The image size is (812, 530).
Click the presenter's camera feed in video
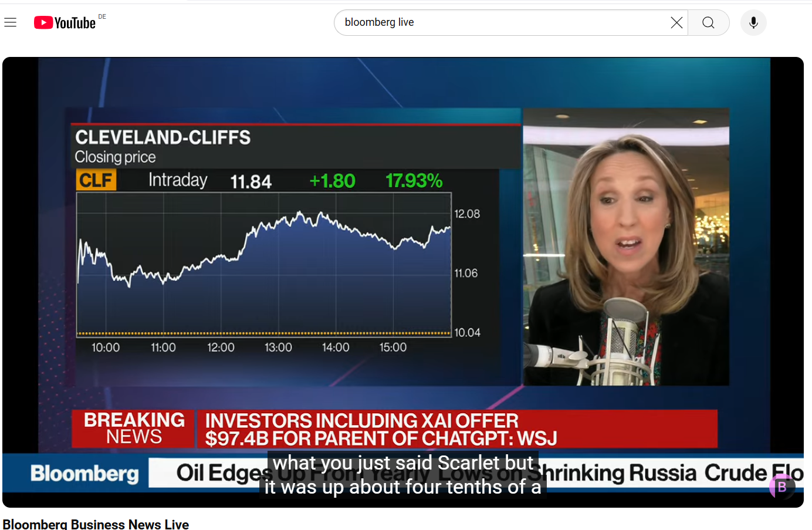pos(625,247)
